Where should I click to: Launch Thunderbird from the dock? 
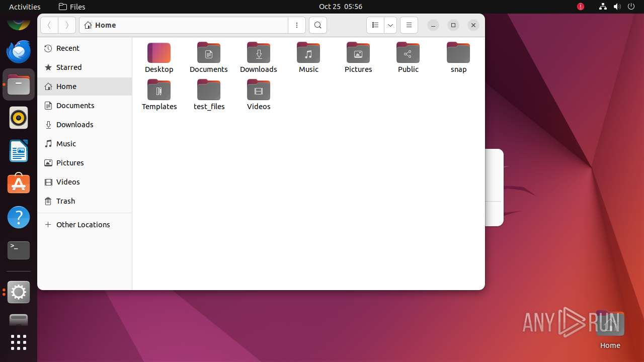(19, 51)
